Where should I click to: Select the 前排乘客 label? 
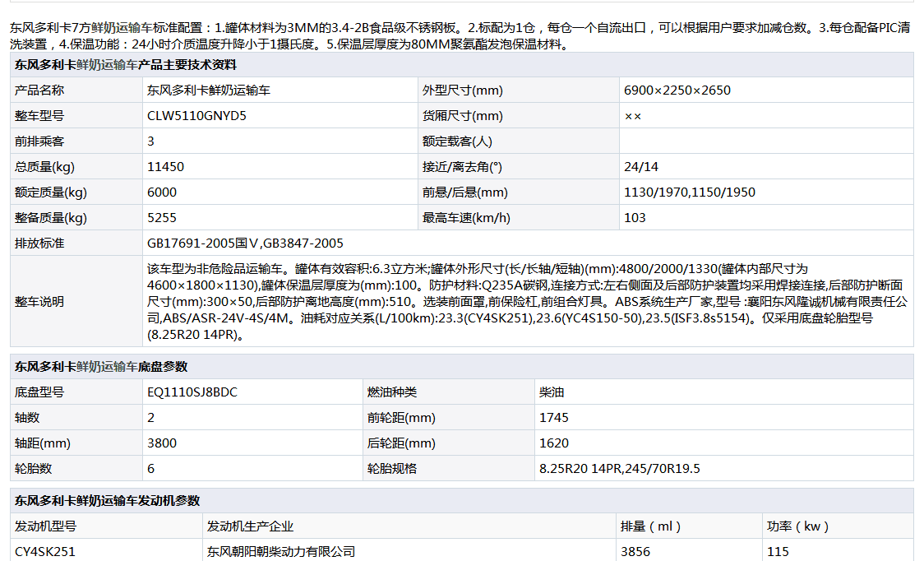(x=39, y=141)
